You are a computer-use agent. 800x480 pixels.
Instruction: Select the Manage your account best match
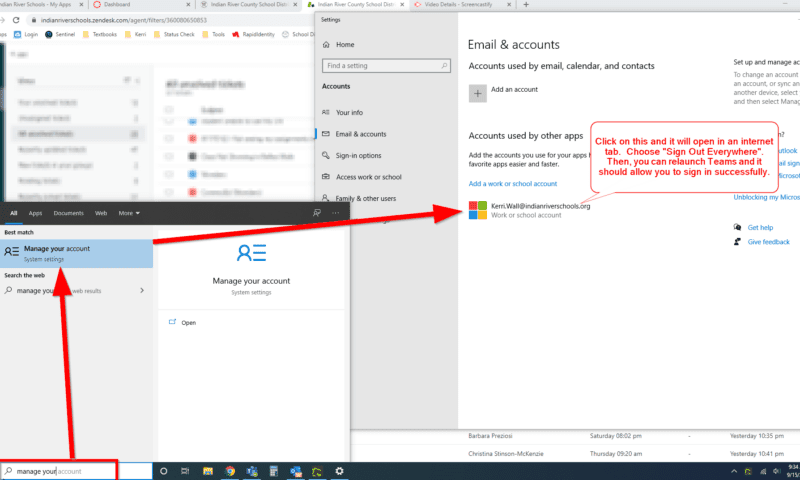(77, 254)
